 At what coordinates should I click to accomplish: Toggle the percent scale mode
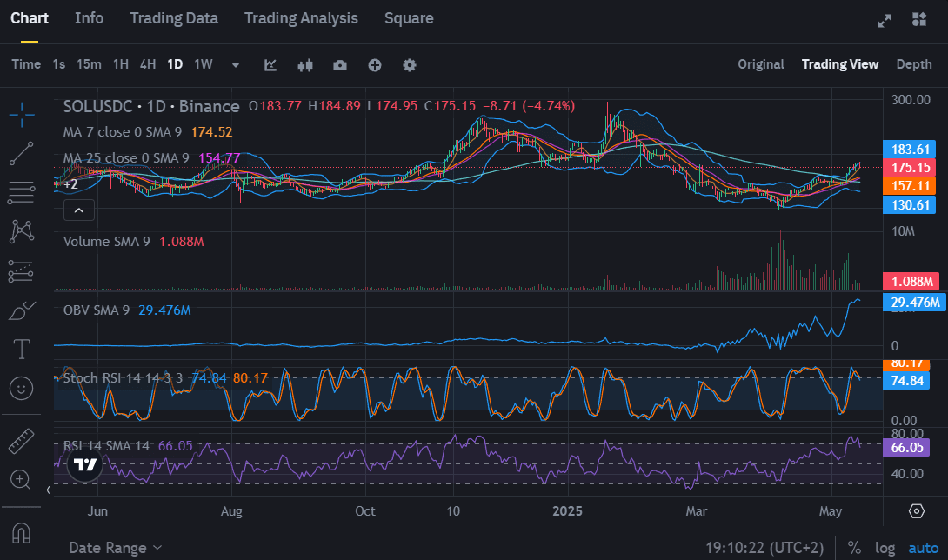[x=854, y=549]
